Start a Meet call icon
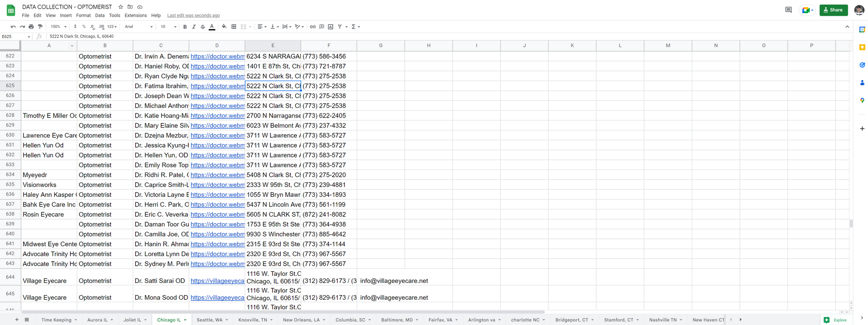This screenshot has height=325, width=868. [x=807, y=10]
